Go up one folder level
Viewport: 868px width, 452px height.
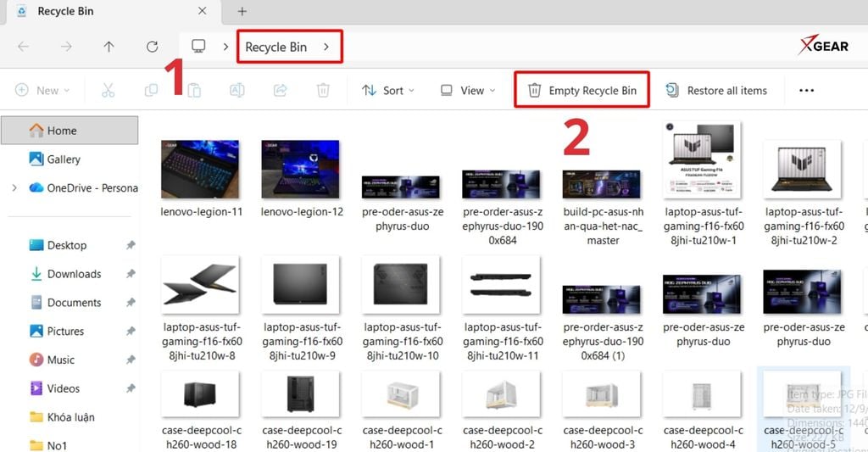tap(109, 47)
